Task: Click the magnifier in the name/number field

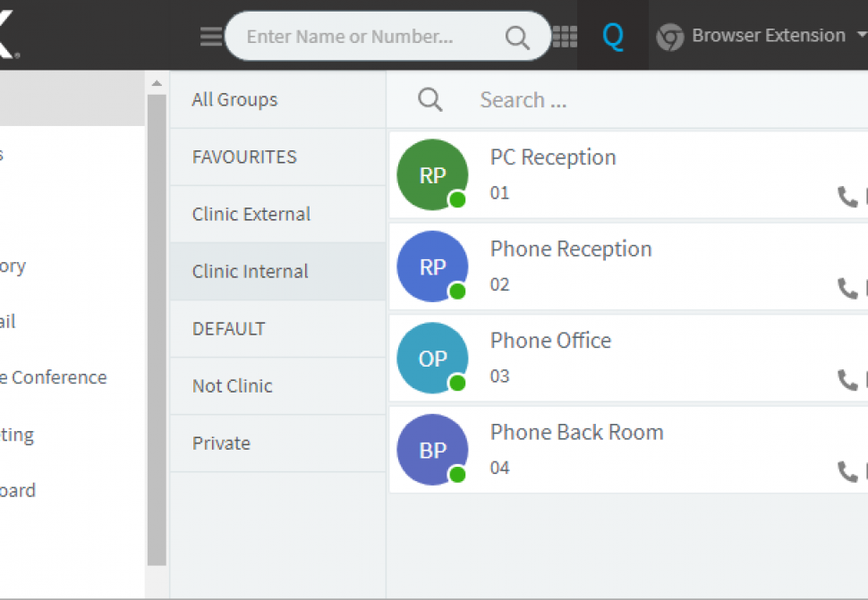Action: pyautogui.click(x=517, y=37)
